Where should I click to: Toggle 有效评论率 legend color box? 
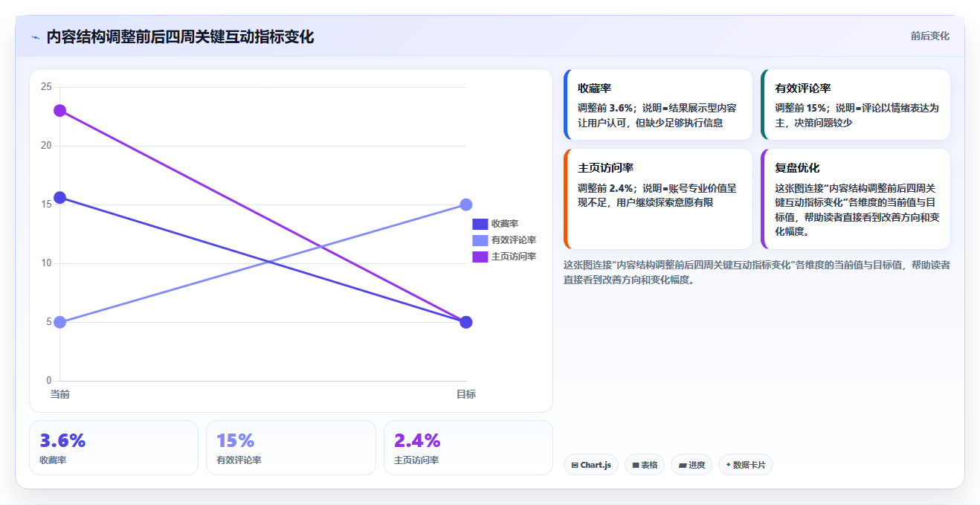tap(480, 240)
